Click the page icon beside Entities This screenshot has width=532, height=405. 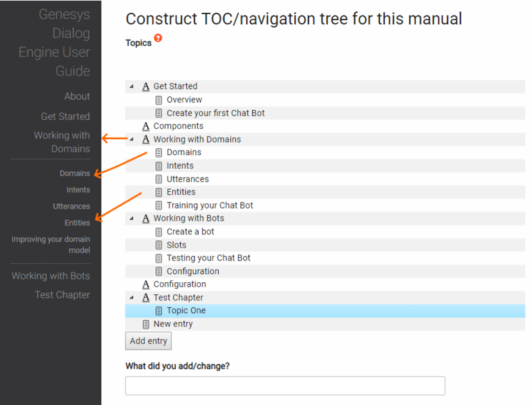[x=159, y=192]
